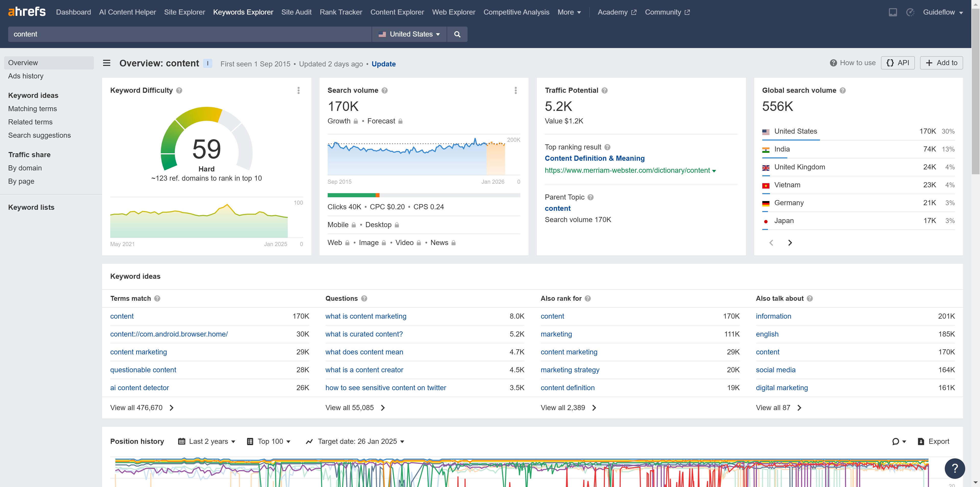
Task: Click the lock beside Forecast
Action: pos(400,121)
